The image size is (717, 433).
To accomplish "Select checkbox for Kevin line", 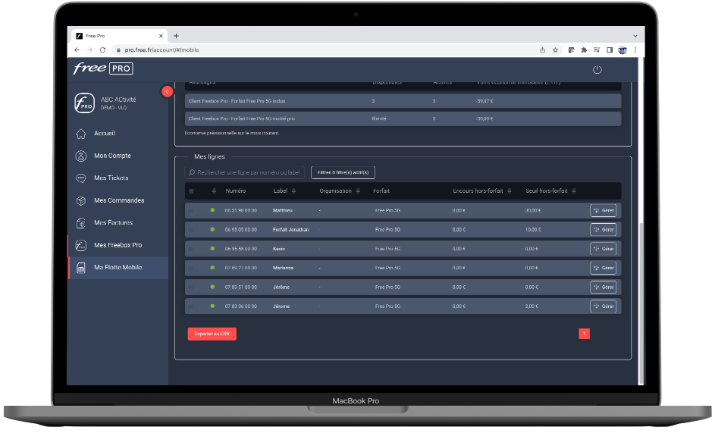I will (191, 249).
